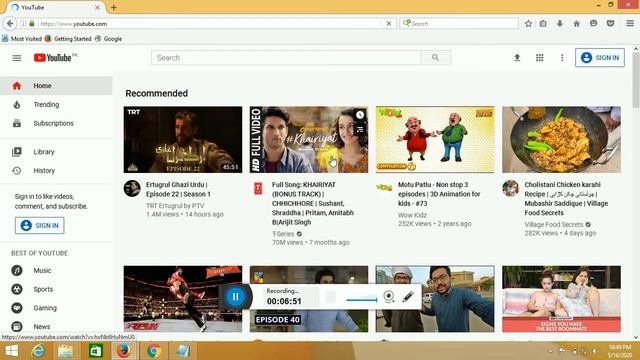This screenshot has height=360, width=640.
Task: Open Library in the sidebar
Action: [56, 152]
